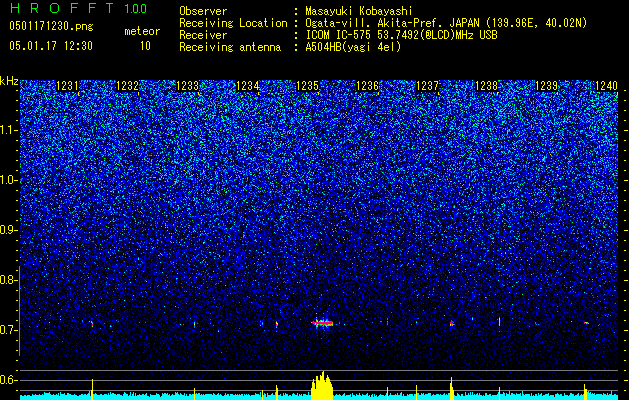Click the Observer label

(203, 11)
